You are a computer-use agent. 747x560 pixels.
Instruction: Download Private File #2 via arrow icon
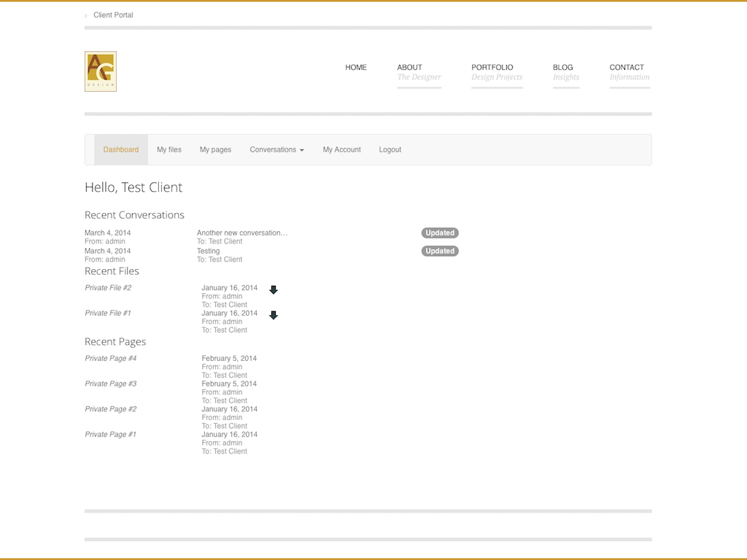click(x=274, y=290)
